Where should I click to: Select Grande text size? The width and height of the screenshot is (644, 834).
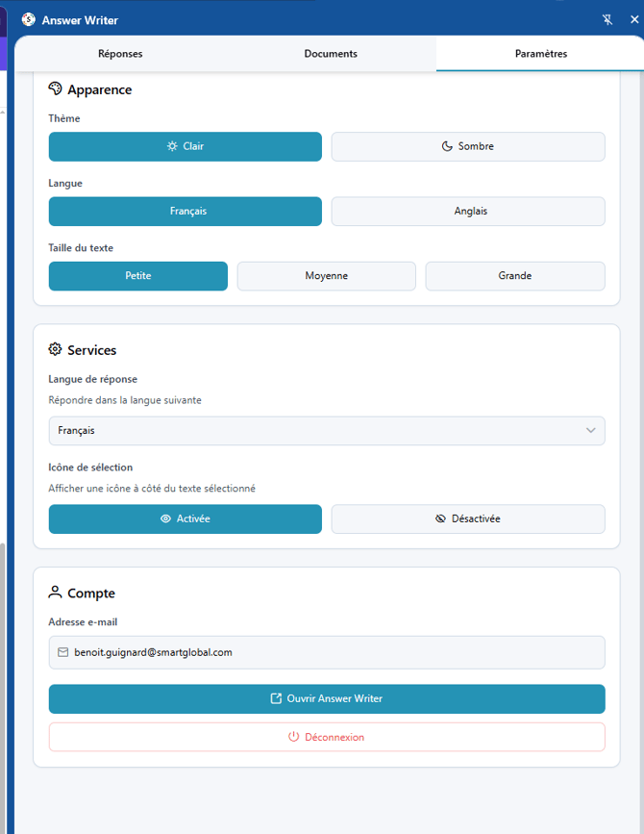coord(515,276)
